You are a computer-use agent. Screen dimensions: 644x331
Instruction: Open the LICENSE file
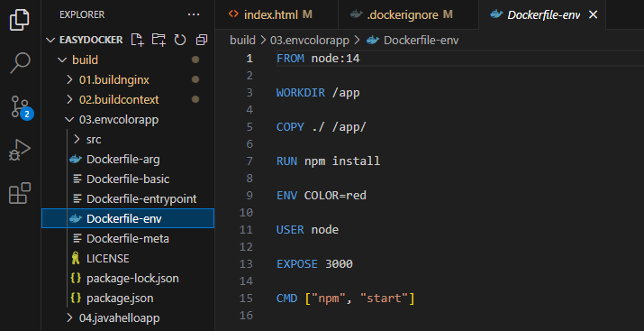pyautogui.click(x=107, y=258)
